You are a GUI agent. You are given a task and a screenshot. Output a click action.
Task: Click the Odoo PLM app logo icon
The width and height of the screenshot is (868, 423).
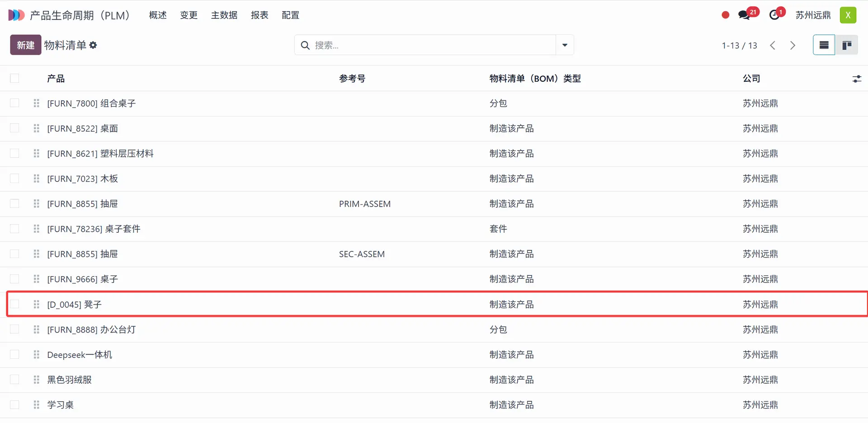point(16,15)
